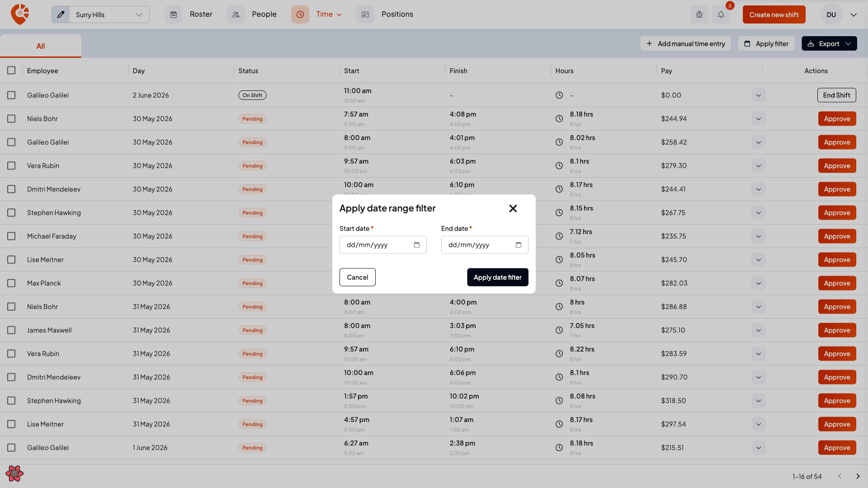Expand details for Vera Rubin 31 May row

coord(758,354)
